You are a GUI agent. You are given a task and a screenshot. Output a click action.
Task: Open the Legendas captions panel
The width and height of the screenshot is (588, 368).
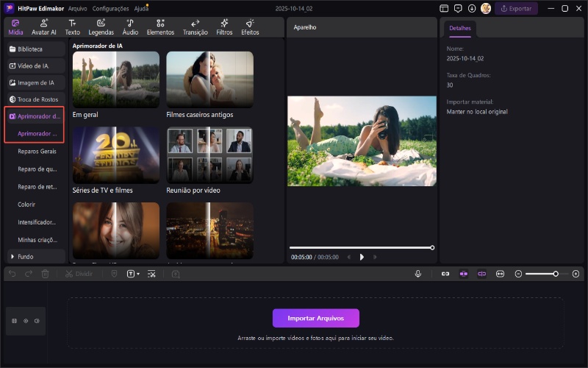(101, 27)
